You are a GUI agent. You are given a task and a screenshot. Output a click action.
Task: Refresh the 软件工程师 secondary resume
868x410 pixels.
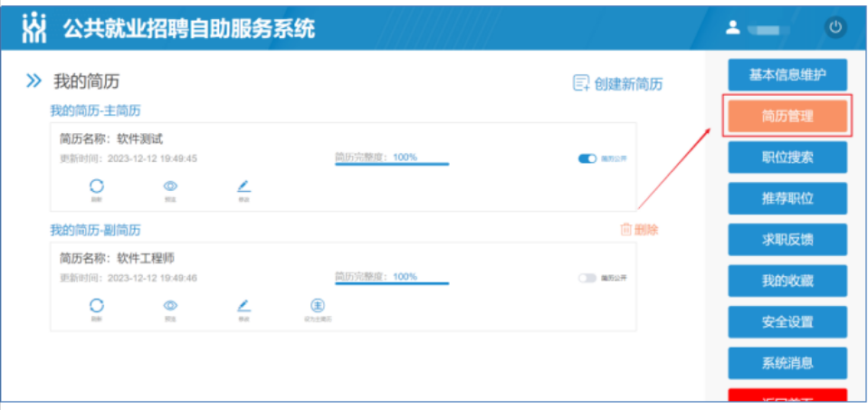coord(96,306)
